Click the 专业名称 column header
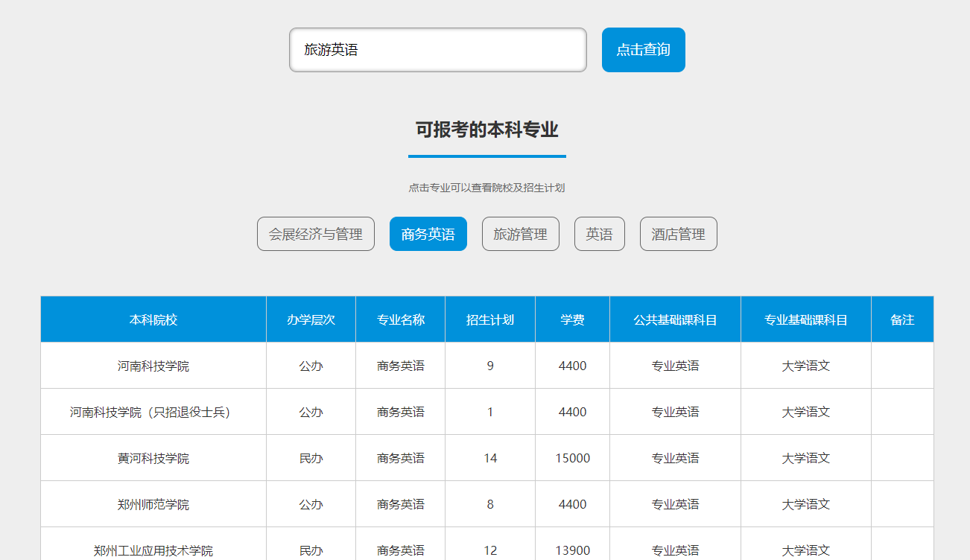The image size is (970, 560). [401, 319]
